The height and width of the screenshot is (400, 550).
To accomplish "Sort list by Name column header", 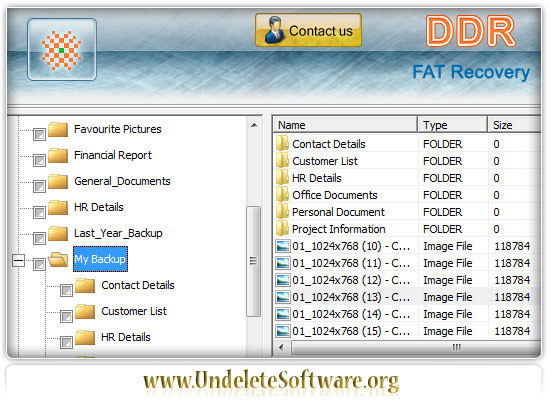I will [345, 125].
